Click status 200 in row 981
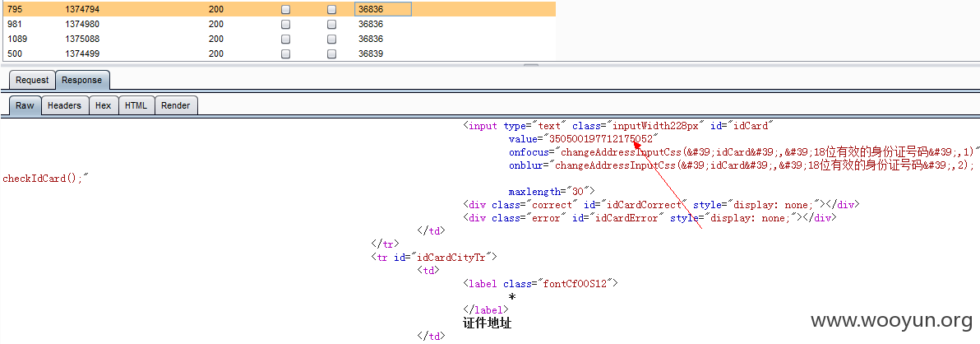Screen dimensions: 980x344 click(216, 25)
